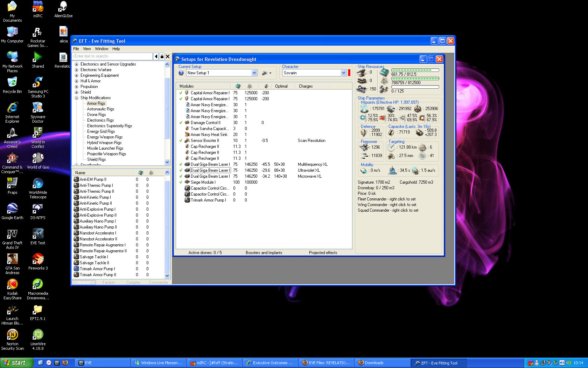Click the capacitor icon showing 71719
This screenshot has width=588, height=368.
(391, 132)
